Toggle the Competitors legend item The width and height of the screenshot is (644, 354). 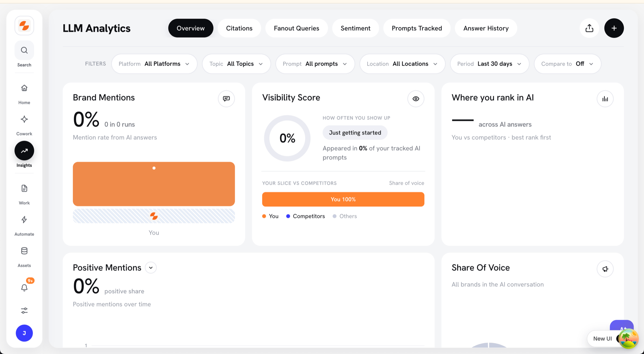pyautogui.click(x=306, y=216)
